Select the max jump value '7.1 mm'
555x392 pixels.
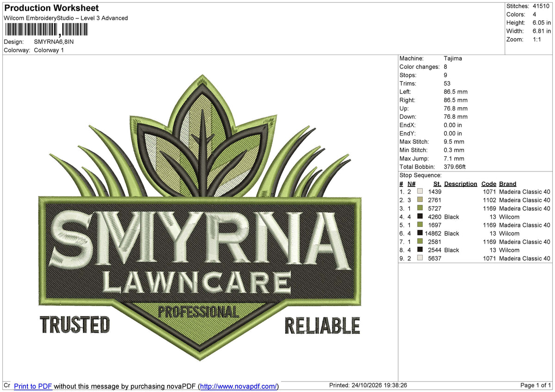point(454,158)
